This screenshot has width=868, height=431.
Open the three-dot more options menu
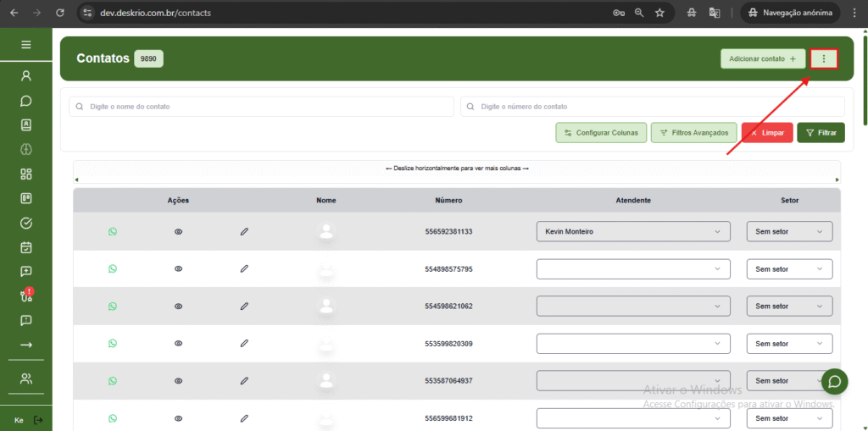click(x=824, y=58)
